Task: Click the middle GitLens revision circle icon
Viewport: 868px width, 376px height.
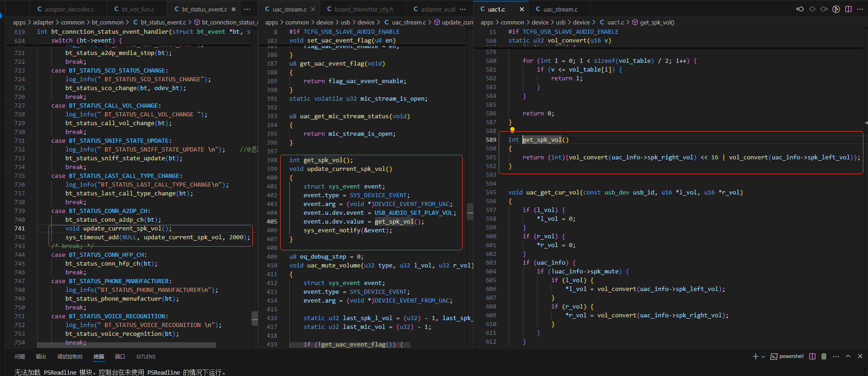Action: click(812, 9)
